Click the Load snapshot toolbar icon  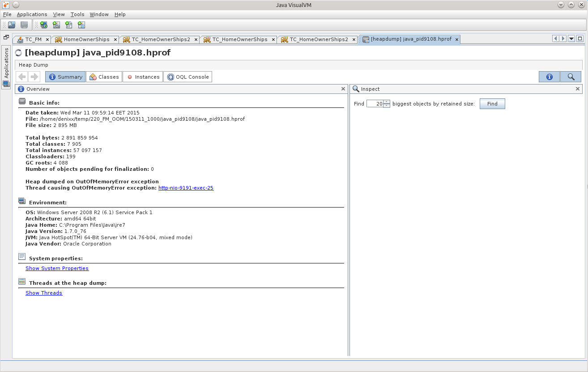[x=12, y=25]
